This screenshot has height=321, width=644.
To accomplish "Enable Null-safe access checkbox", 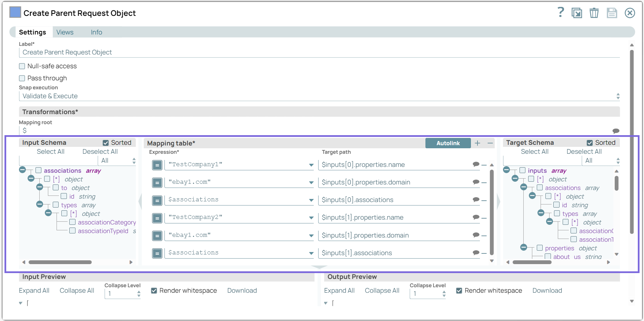I will click(22, 66).
